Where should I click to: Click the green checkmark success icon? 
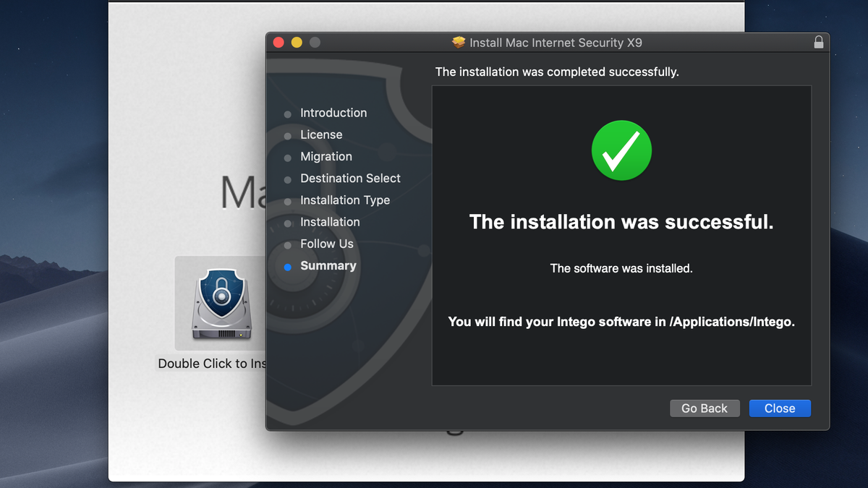point(621,150)
